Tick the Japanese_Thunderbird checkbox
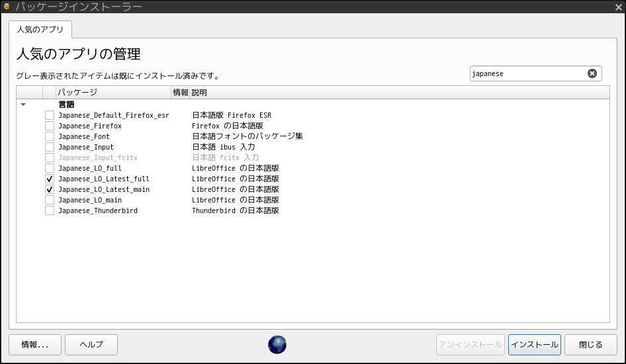 click(x=50, y=210)
